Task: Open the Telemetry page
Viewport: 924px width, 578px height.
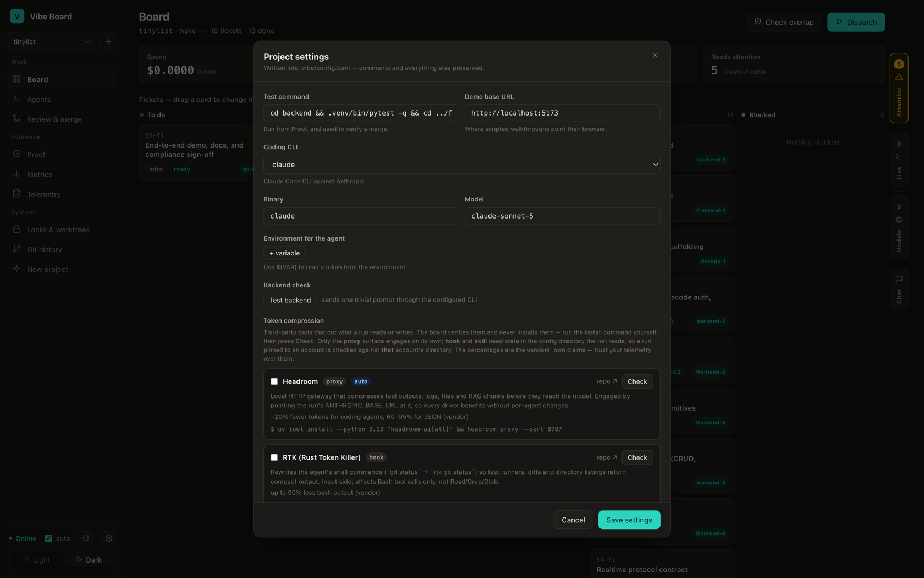Action: tap(62, 194)
